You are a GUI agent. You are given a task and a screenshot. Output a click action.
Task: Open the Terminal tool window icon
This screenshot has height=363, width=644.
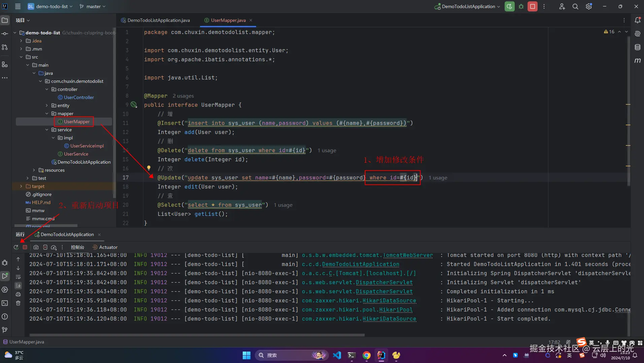click(x=5, y=303)
